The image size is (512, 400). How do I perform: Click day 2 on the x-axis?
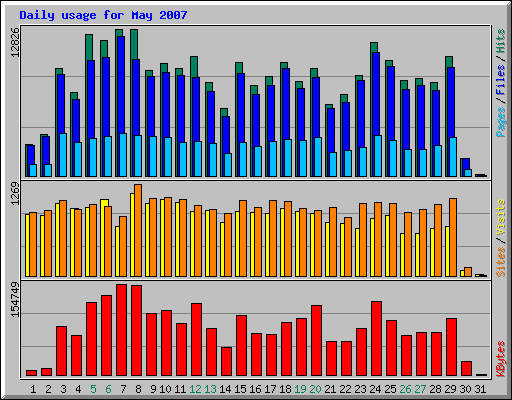(x=48, y=389)
